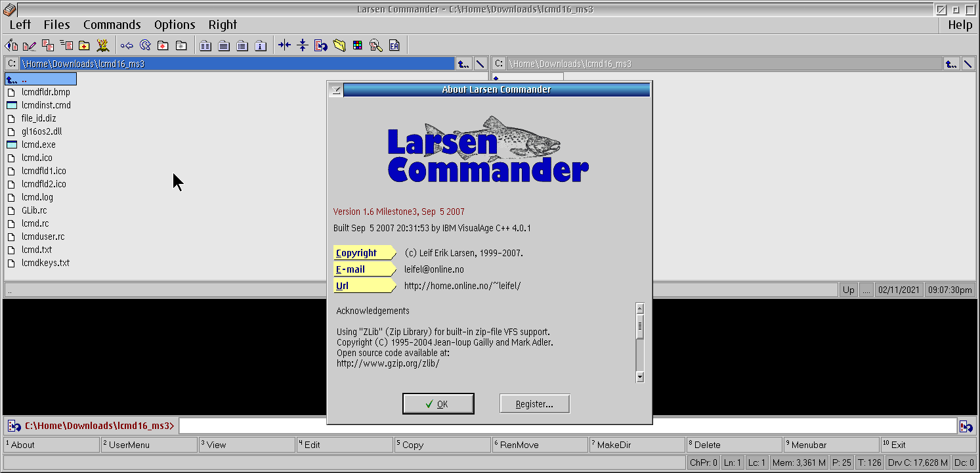Select lcmdfldr.bmp in left panel
This screenshot has height=473, width=980.
pos(46,92)
